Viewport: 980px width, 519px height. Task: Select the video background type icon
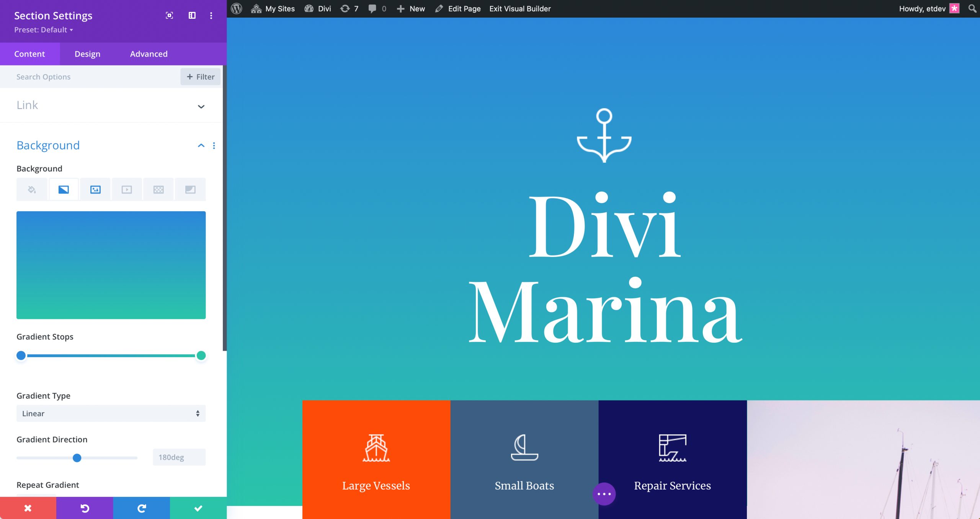coord(127,189)
